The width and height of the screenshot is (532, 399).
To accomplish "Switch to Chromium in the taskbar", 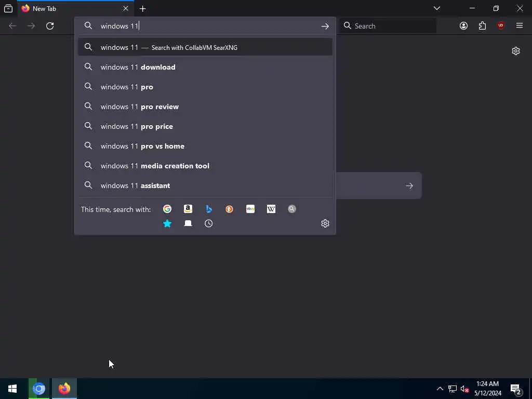I will tap(38, 389).
